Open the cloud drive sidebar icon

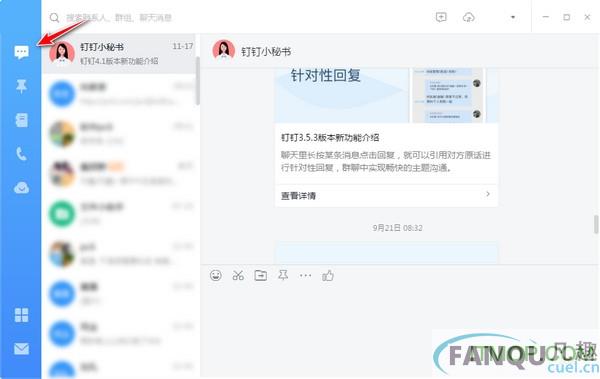[x=21, y=188]
